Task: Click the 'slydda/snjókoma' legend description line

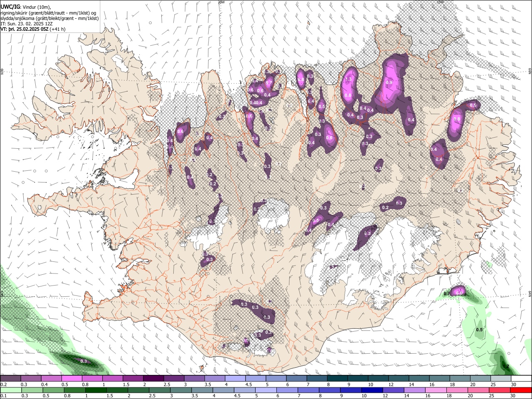Action: point(49,18)
